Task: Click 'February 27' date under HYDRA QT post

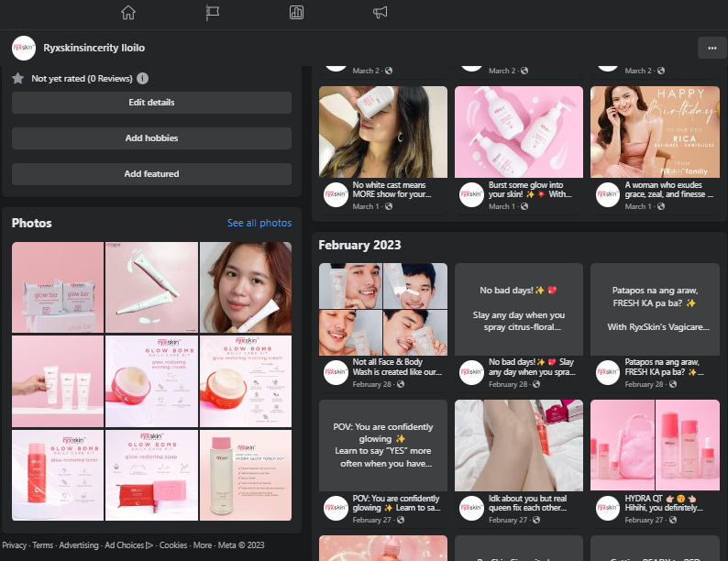Action: point(644,520)
